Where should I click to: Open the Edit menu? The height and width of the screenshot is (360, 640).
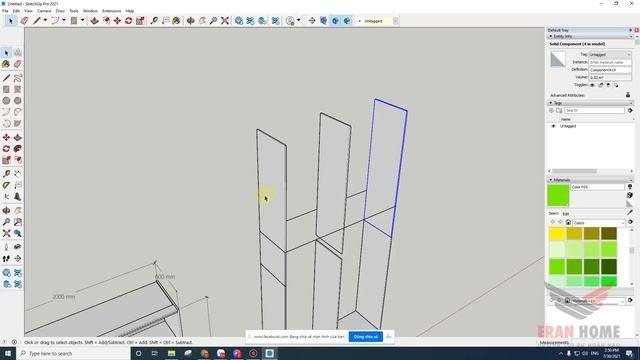(x=16, y=11)
